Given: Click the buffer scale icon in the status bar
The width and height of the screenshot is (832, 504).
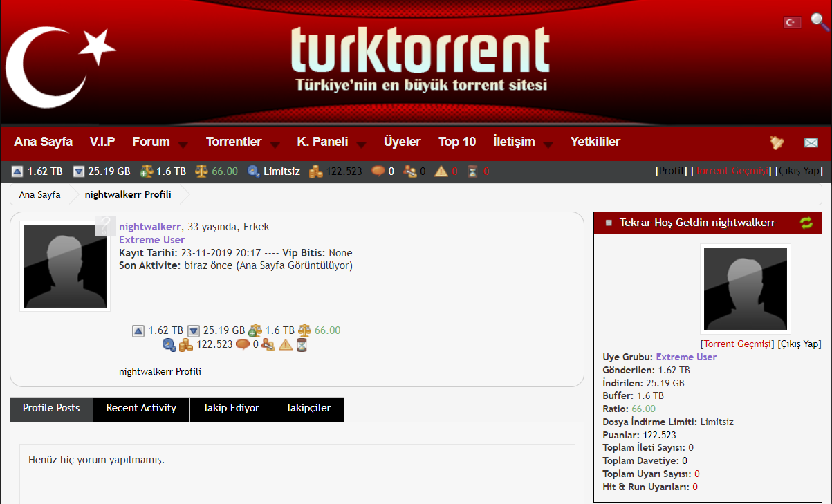Looking at the screenshot, I should (x=147, y=171).
